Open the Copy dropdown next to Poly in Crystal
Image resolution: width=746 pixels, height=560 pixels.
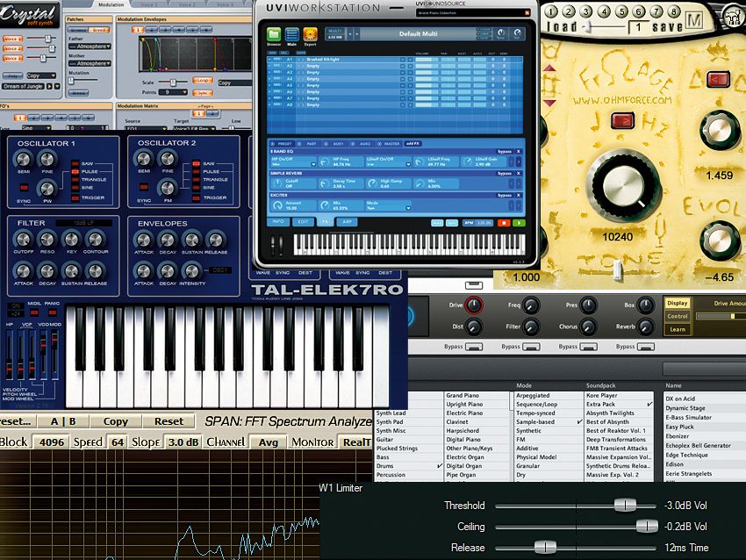pyautogui.click(x=41, y=75)
